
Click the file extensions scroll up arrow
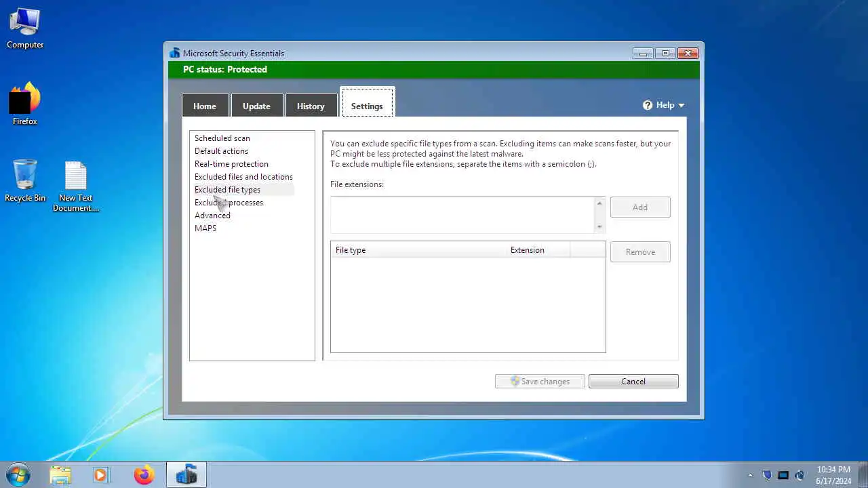tap(599, 203)
